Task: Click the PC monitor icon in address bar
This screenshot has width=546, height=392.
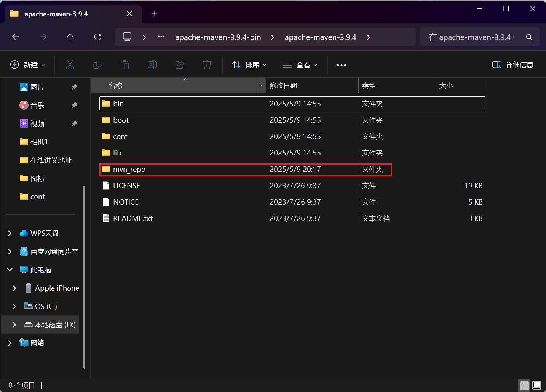Action: pyautogui.click(x=127, y=37)
